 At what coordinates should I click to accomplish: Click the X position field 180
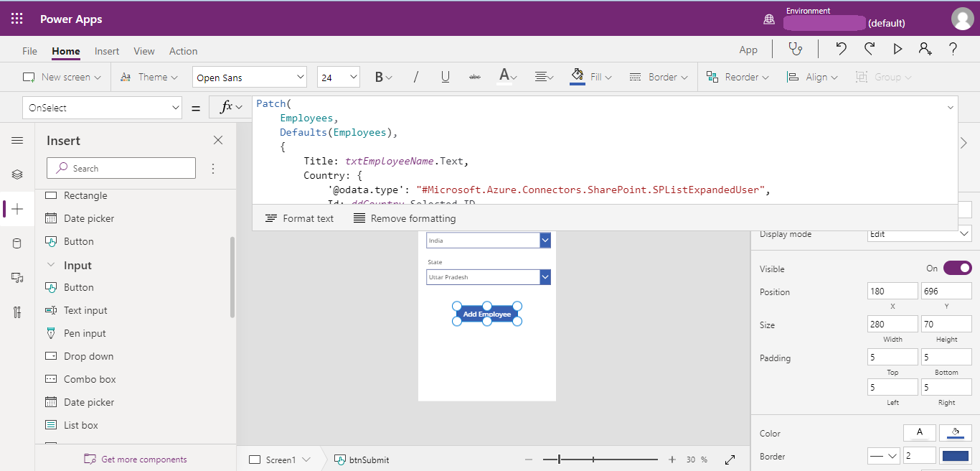coord(892,291)
